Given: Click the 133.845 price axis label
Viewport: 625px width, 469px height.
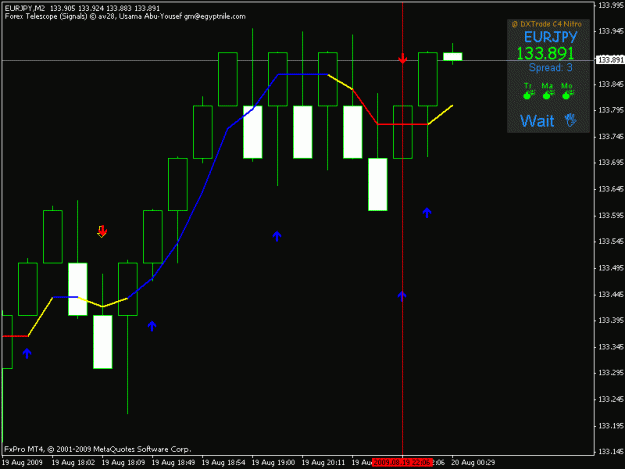Looking at the screenshot, I should 611,84.
